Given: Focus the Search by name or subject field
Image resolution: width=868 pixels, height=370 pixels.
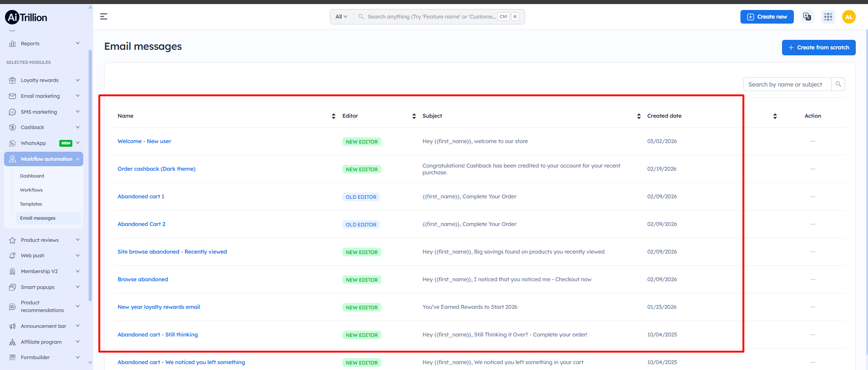Looking at the screenshot, I should [787, 84].
